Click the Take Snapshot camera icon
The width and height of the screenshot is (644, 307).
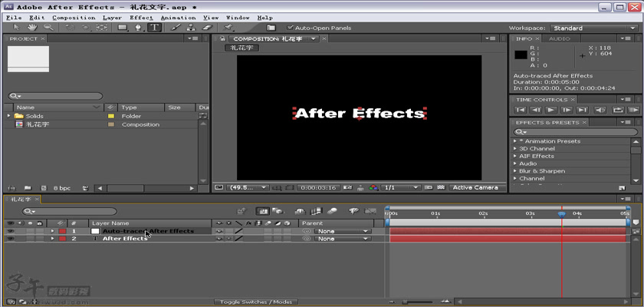coord(347,187)
